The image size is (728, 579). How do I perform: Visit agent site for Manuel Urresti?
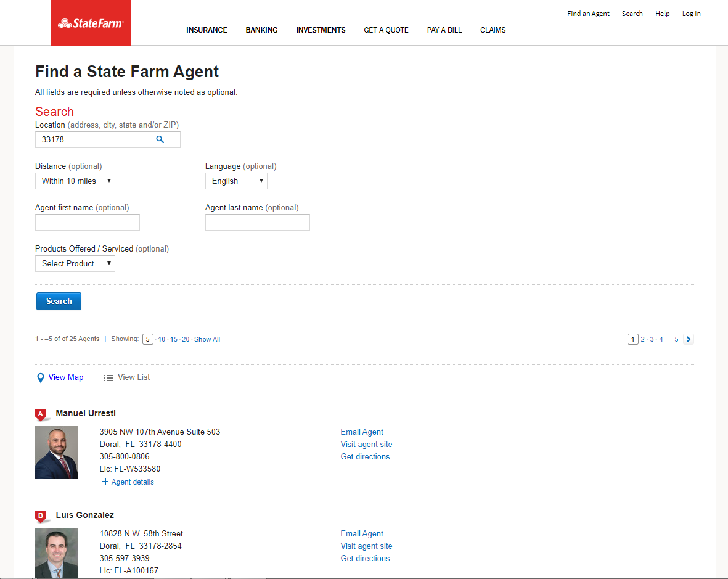[x=366, y=445]
